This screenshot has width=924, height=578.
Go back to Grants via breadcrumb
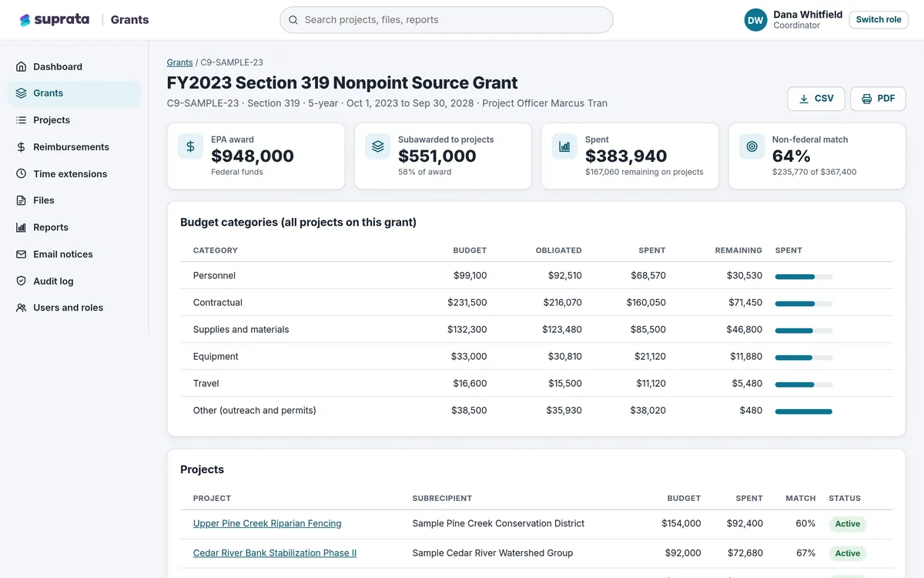tap(180, 62)
